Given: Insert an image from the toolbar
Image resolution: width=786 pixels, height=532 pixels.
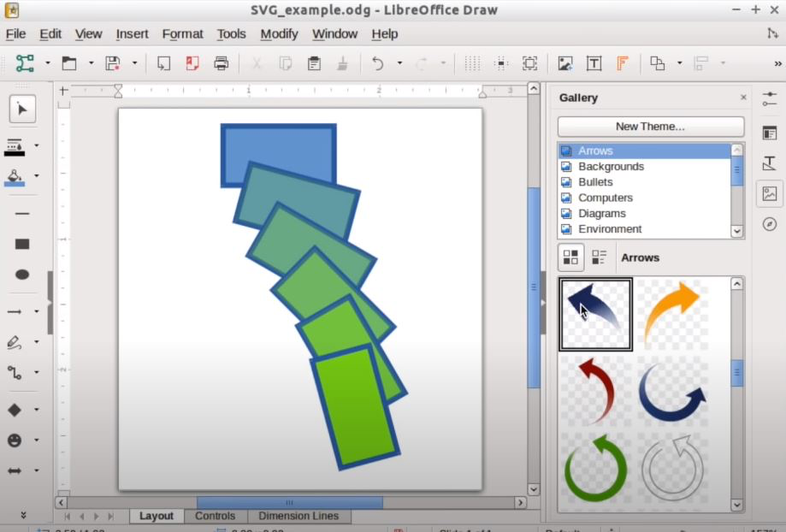Looking at the screenshot, I should [x=564, y=62].
